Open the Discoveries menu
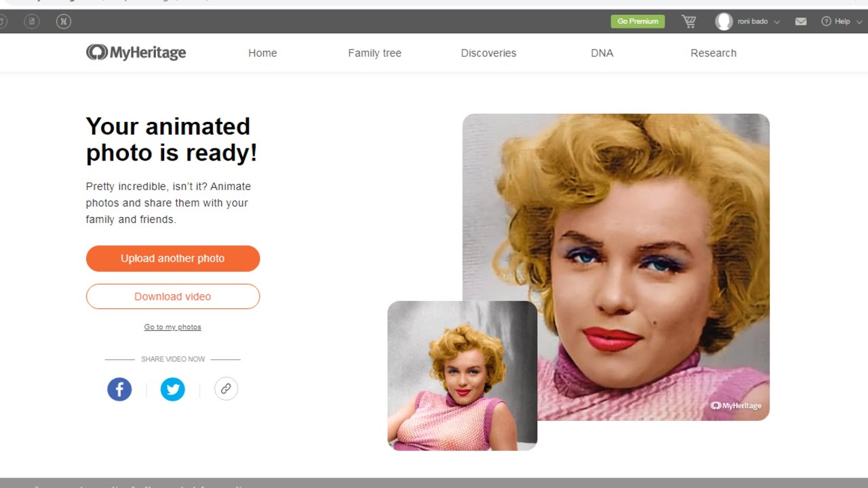 coord(488,53)
